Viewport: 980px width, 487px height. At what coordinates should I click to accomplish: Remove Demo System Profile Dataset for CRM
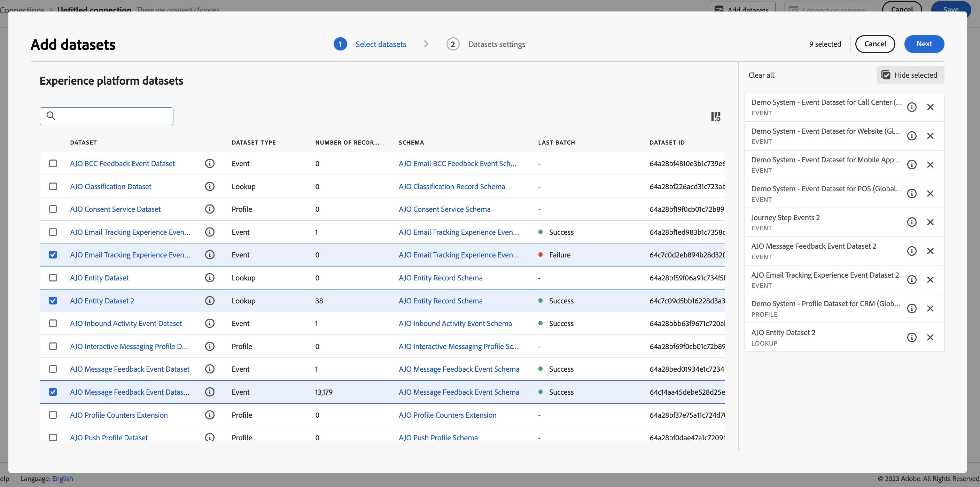click(930, 309)
